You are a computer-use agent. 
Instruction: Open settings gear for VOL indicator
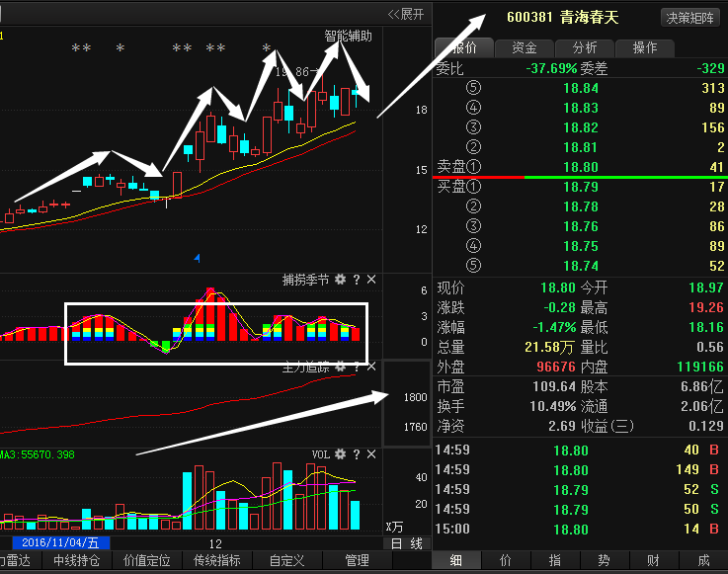(x=341, y=454)
